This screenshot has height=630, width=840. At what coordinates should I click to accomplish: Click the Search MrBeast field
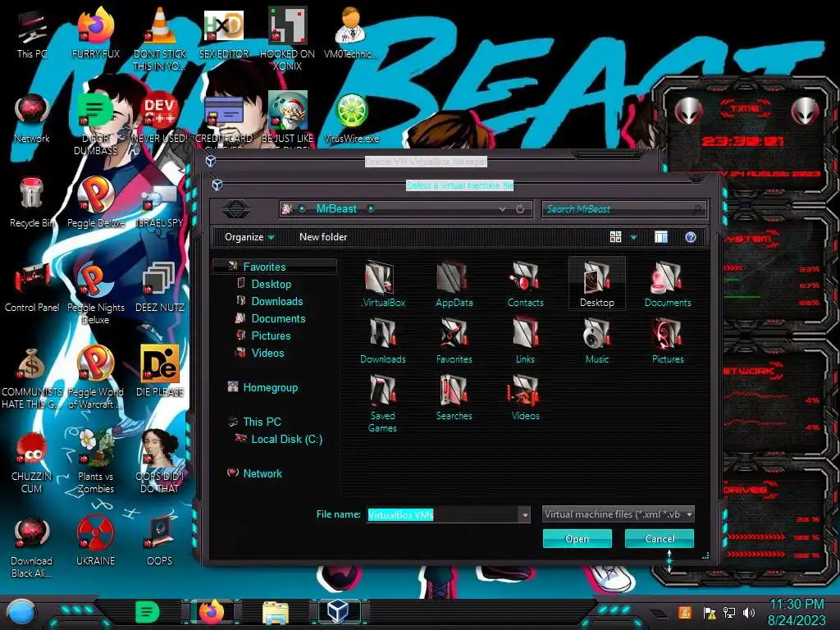pos(623,209)
